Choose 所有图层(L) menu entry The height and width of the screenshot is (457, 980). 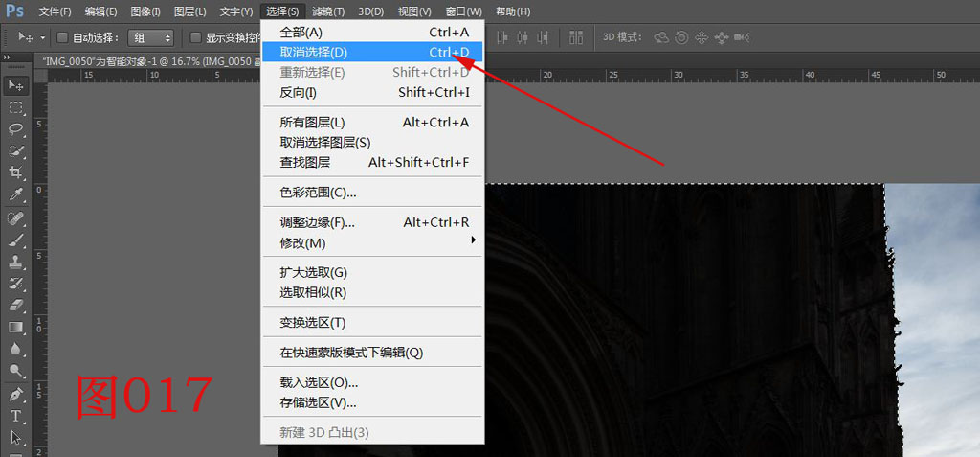pyautogui.click(x=372, y=123)
